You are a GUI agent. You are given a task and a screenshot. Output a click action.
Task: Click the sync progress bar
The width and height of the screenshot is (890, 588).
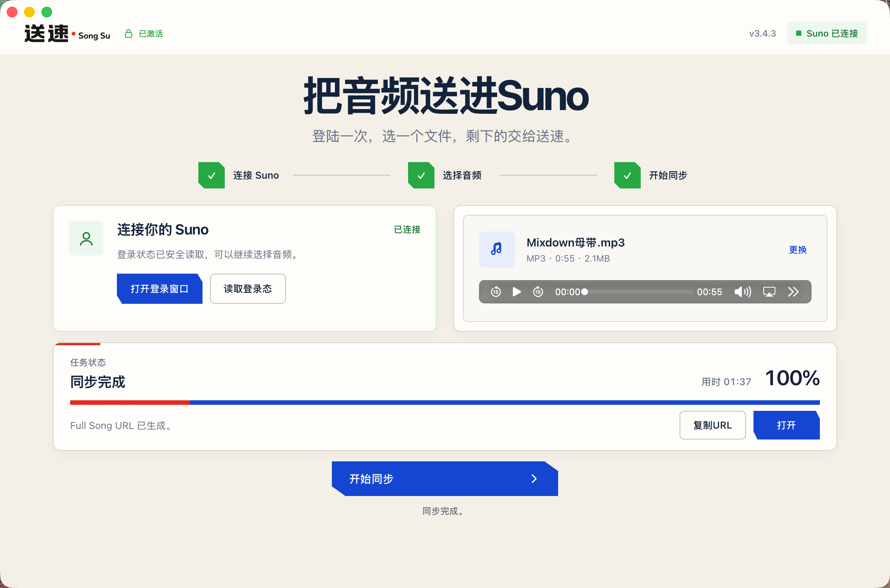(x=445, y=403)
